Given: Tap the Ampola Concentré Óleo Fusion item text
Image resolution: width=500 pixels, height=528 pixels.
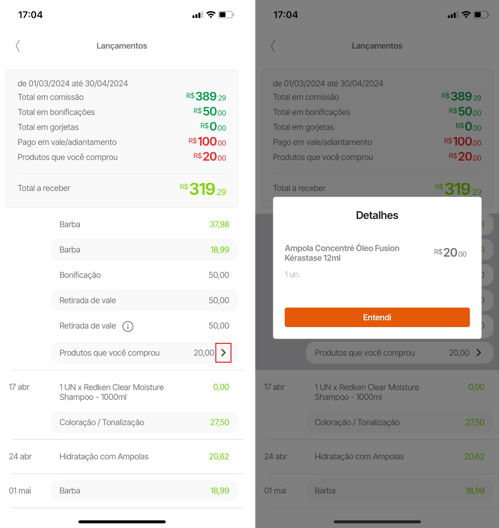Looking at the screenshot, I should (342, 253).
